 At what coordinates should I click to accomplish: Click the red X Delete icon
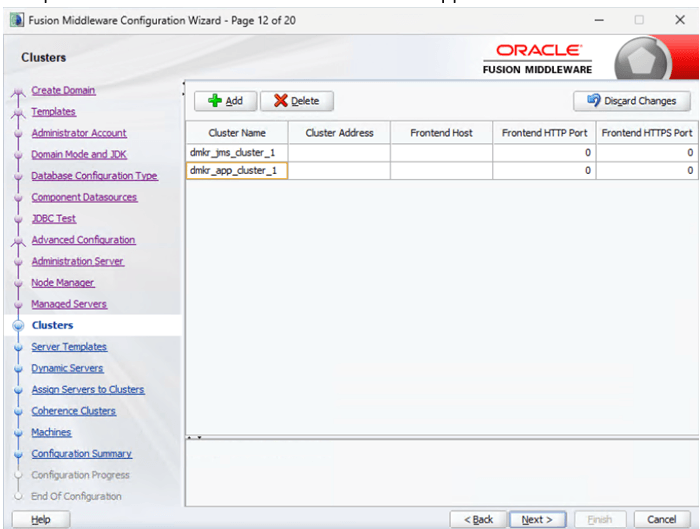(280, 100)
